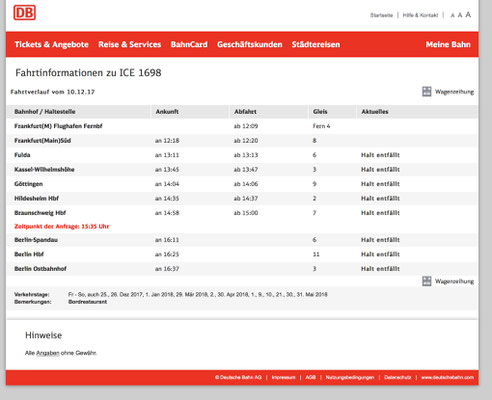492x400 pixels.
Task: Click Frankfurt(M) Flughafen Fernbf station
Action: [x=58, y=126]
